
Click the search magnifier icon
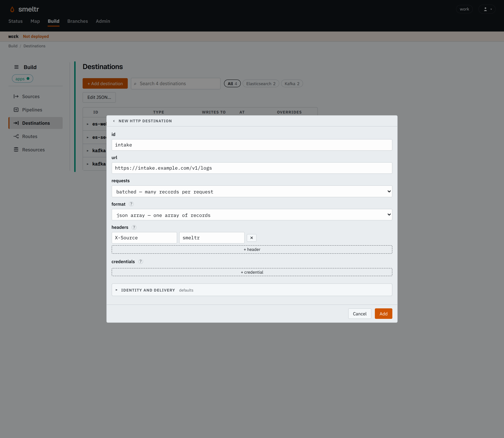click(135, 84)
